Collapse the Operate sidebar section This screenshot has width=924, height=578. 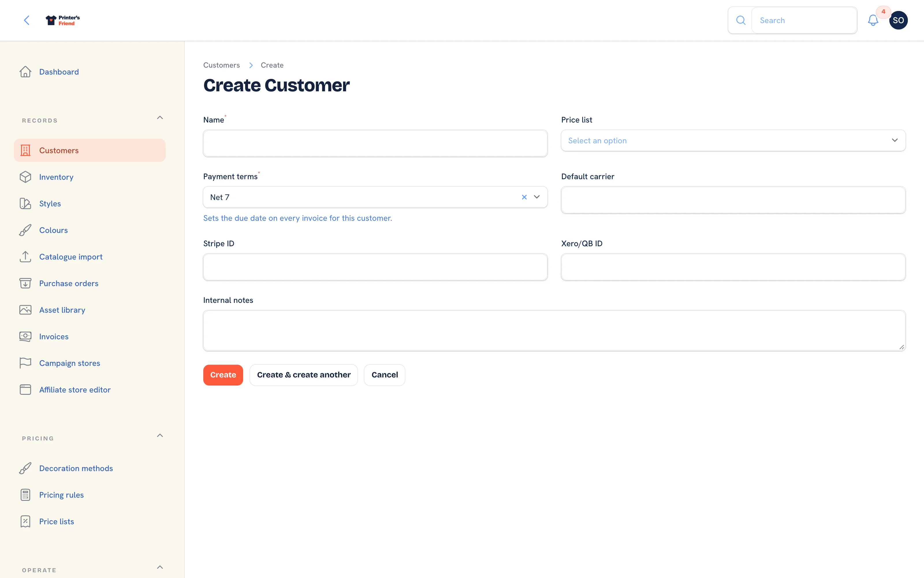[160, 567]
